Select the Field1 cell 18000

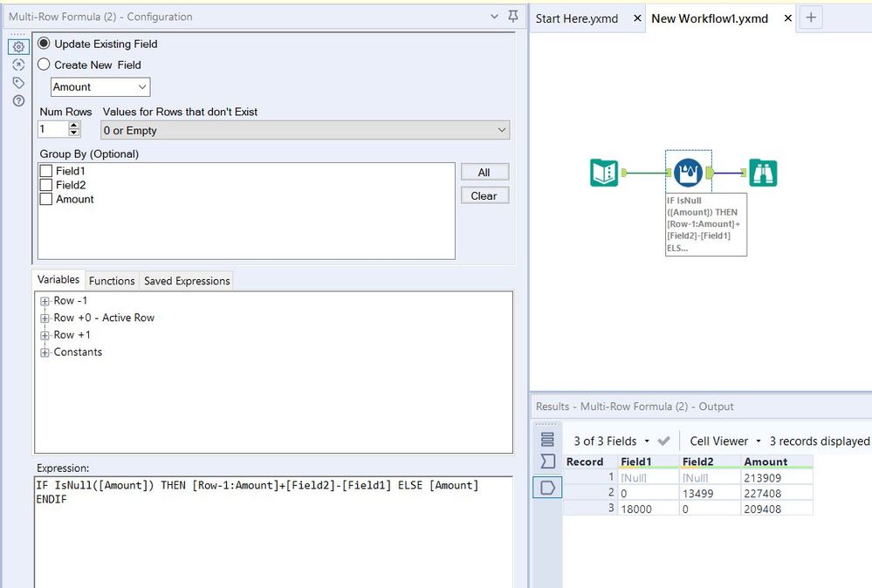pos(649,509)
